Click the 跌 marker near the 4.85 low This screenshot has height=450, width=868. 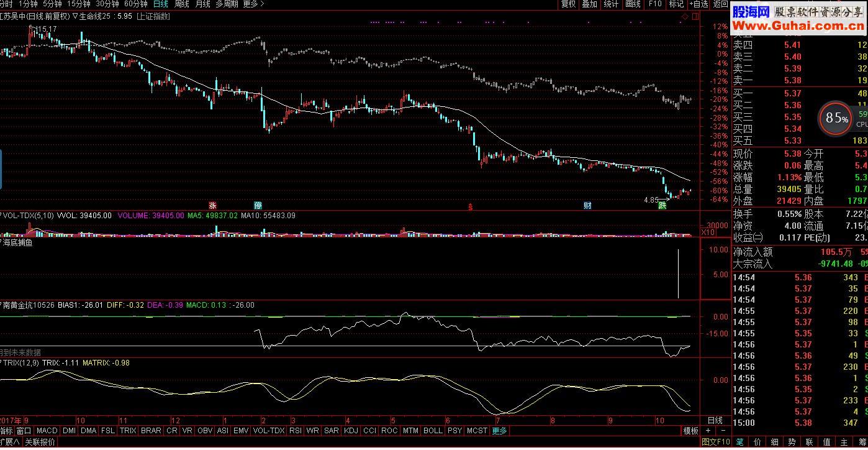point(662,206)
